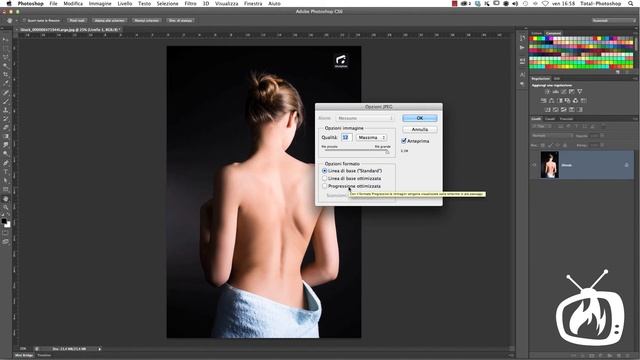The image size is (640, 360).
Task: Open the File menu
Action: 53,3
